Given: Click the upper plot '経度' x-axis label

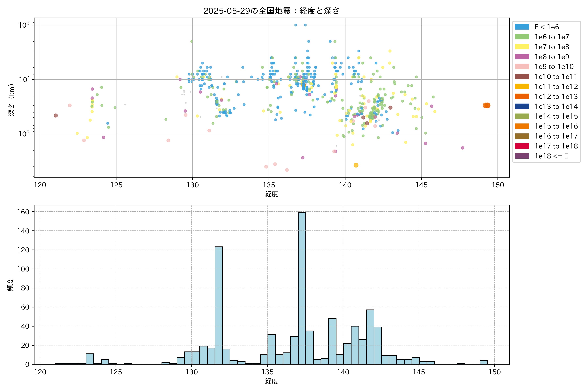Looking at the screenshot, I should tap(271, 194).
